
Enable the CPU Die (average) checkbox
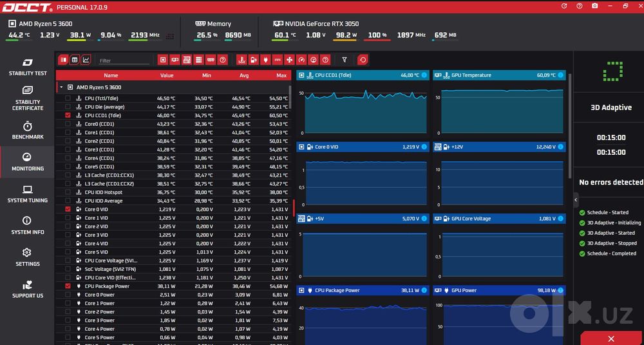point(68,107)
